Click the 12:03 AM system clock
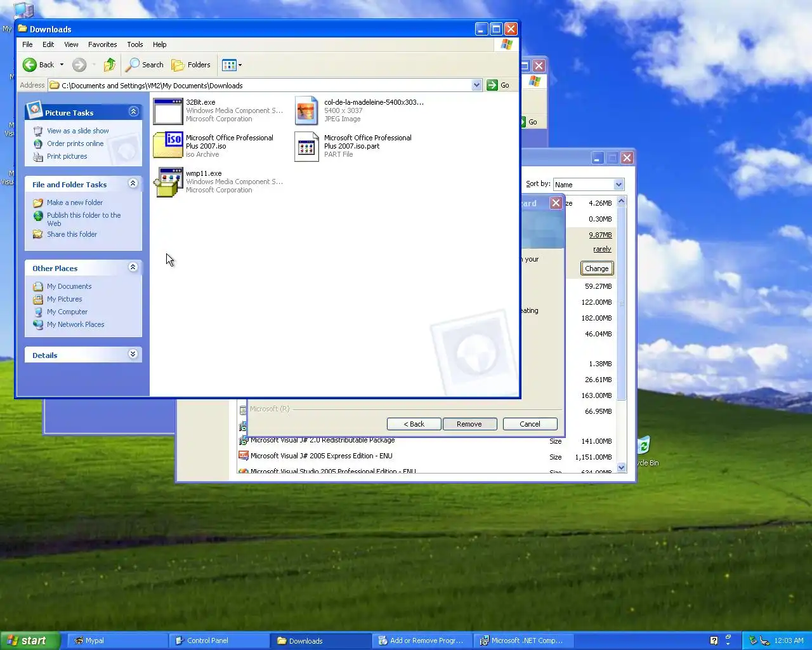 789,640
